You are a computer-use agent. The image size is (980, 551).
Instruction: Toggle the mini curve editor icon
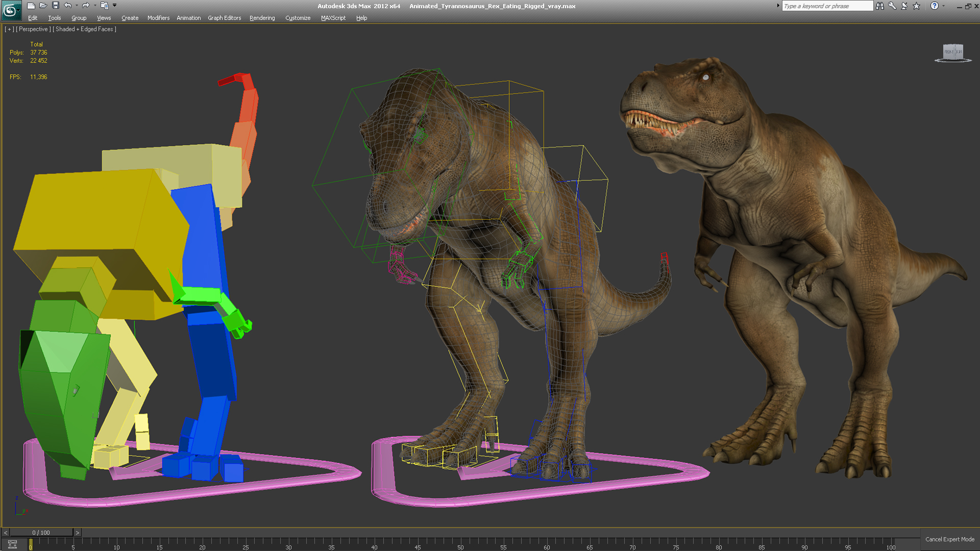click(13, 544)
